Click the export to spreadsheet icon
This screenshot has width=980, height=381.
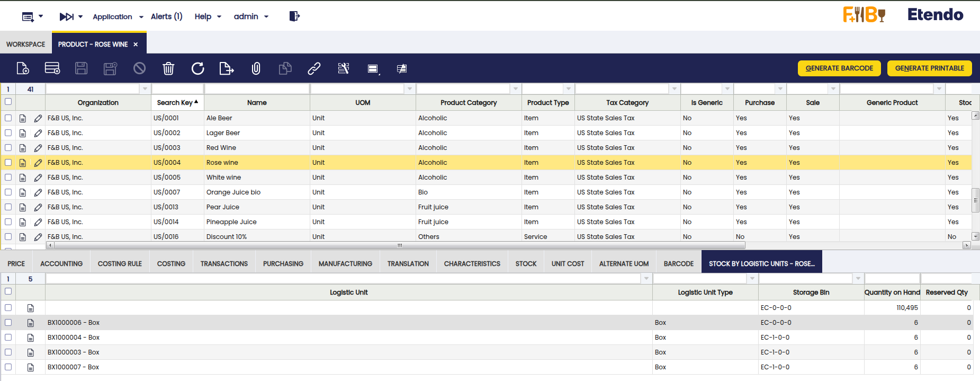point(226,68)
